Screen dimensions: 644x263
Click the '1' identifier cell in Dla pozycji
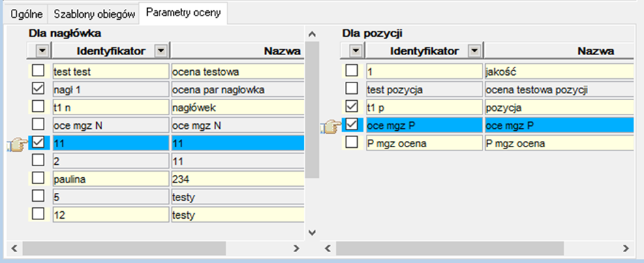[x=425, y=72]
